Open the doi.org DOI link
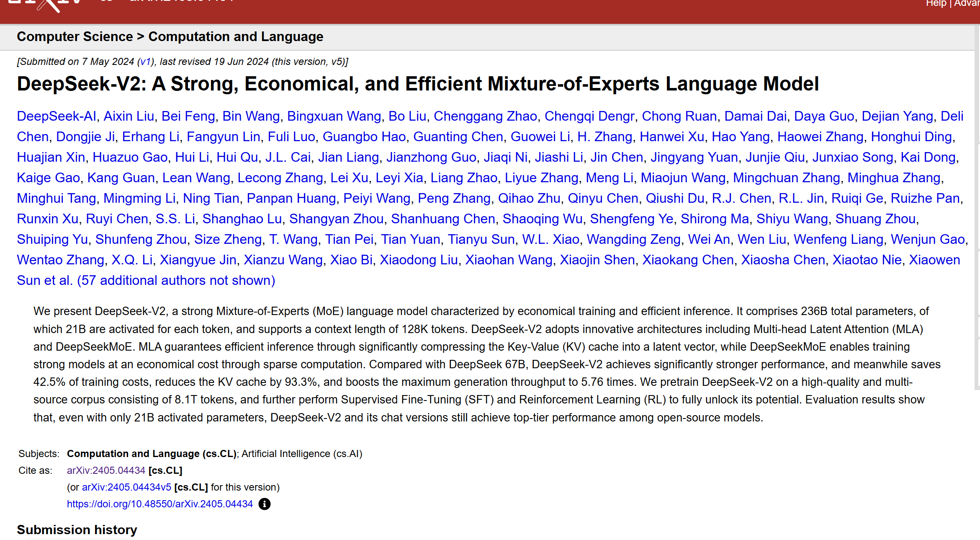This screenshot has width=980, height=540. [159, 504]
